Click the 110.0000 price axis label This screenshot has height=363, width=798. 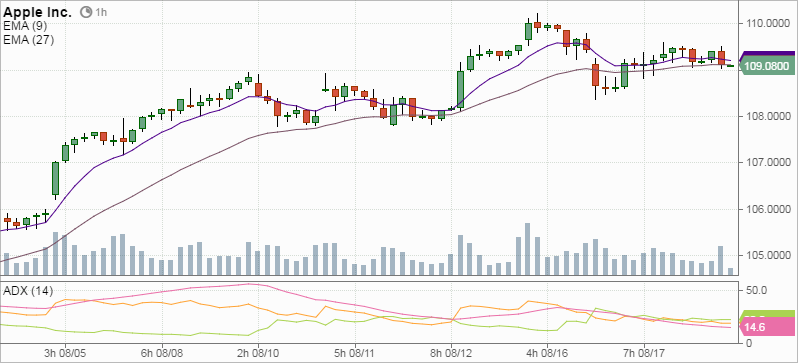point(768,23)
